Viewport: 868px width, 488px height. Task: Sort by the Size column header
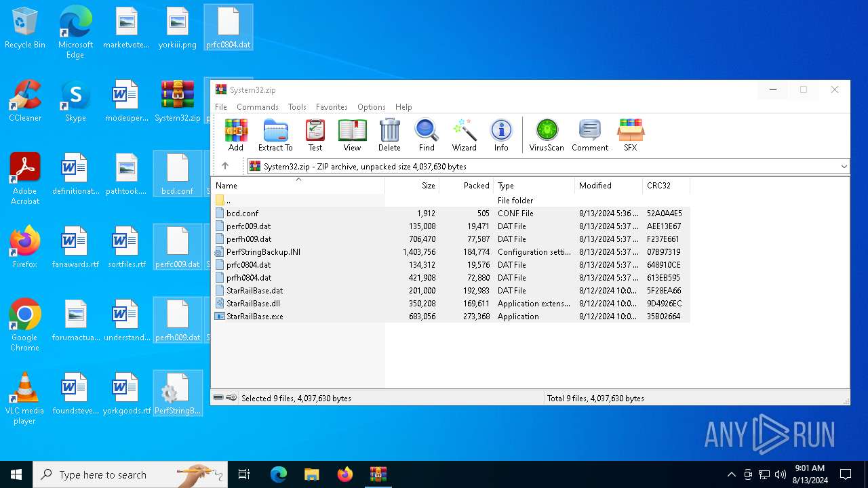coord(412,186)
